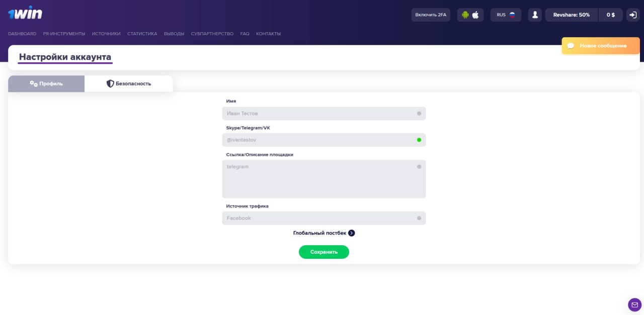Image resolution: width=644 pixels, height=315 pixels.
Task: Click the arrow icon beside Глобальный постбек
Action: (352, 233)
